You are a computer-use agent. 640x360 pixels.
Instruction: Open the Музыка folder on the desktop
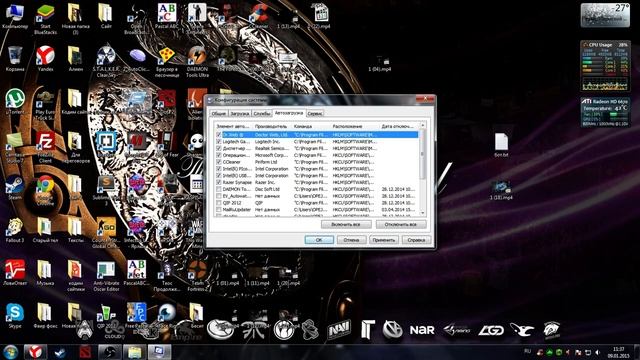pyautogui.click(x=45, y=273)
